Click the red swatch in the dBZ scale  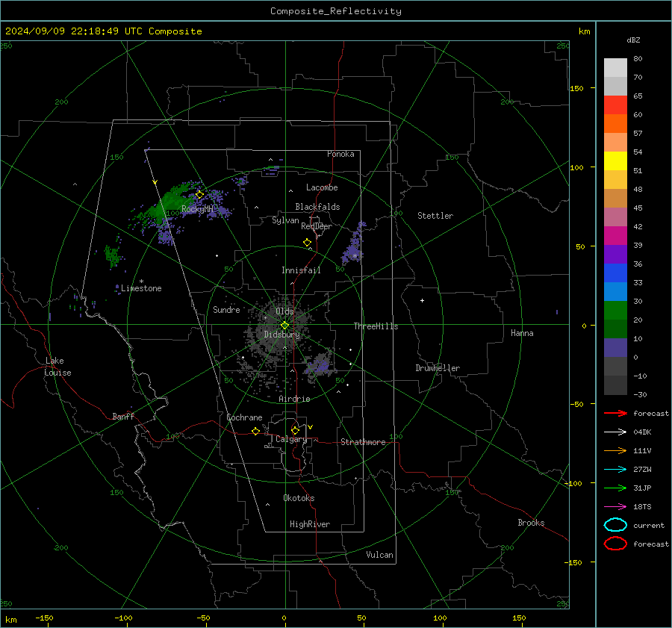(615, 105)
